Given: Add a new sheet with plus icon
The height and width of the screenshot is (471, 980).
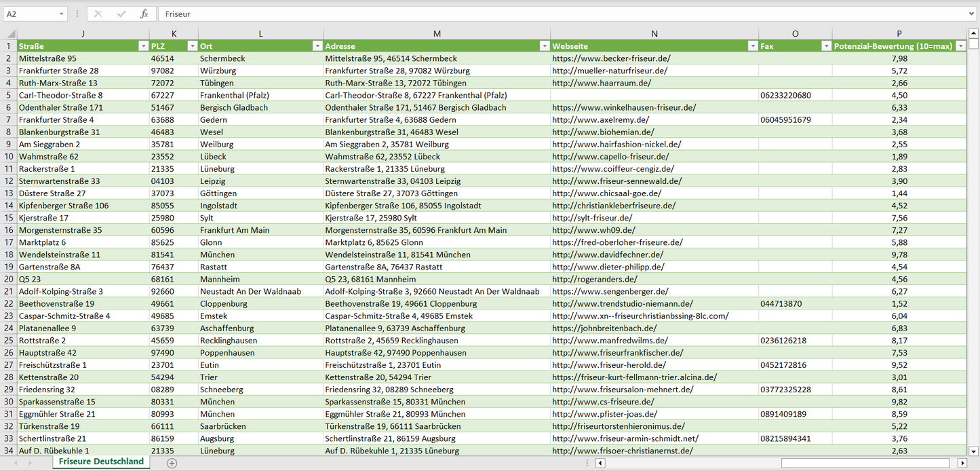Looking at the screenshot, I should (172, 463).
